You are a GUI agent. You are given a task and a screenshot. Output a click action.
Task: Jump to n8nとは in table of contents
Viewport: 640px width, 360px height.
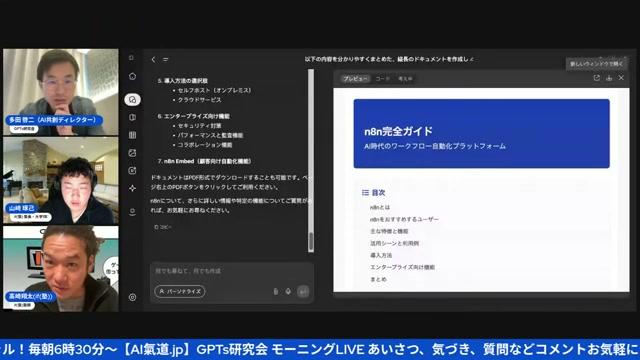point(380,207)
